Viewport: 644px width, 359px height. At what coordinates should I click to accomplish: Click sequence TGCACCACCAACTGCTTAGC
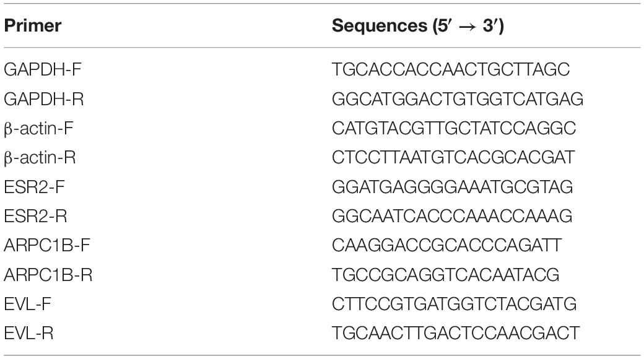pyautogui.click(x=451, y=69)
